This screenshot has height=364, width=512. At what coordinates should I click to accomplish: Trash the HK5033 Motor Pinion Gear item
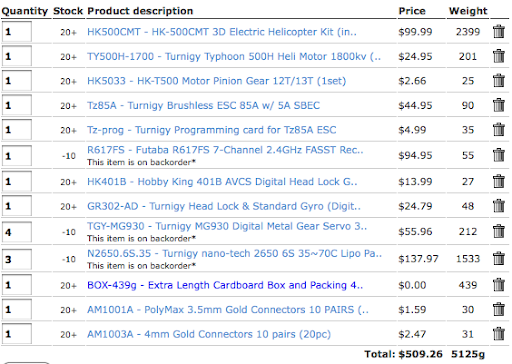tap(499, 80)
